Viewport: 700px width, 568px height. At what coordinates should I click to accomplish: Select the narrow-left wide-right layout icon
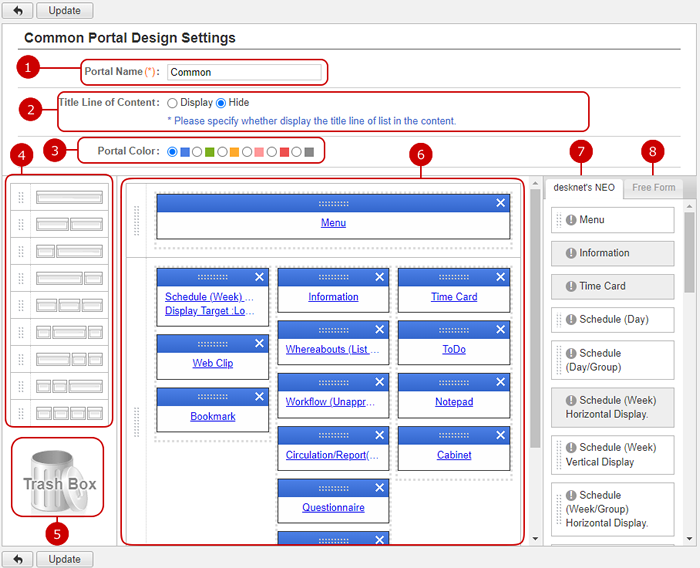tap(69, 251)
